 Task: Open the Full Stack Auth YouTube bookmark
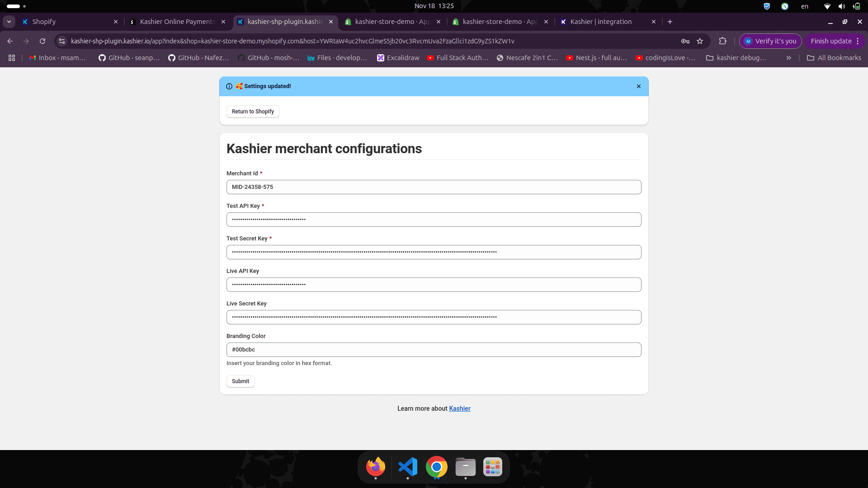pos(458,58)
